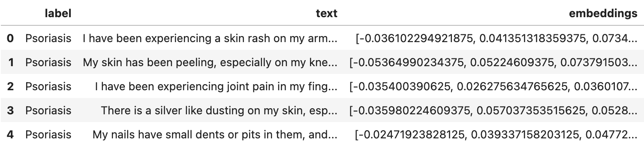The height and width of the screenshot is (159, 644).
Task: Click embedding starting with -0.036102294921875
Action: pos(497,38)
